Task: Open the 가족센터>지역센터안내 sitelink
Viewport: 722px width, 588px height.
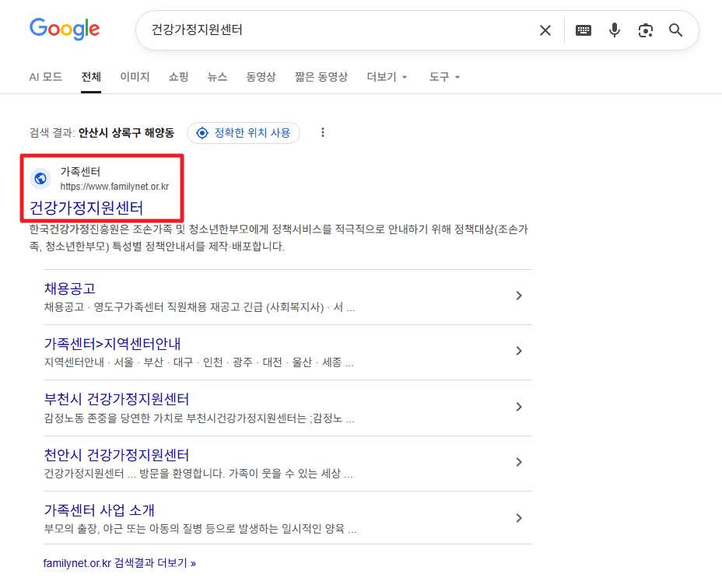Action: (x=112, y=344)
